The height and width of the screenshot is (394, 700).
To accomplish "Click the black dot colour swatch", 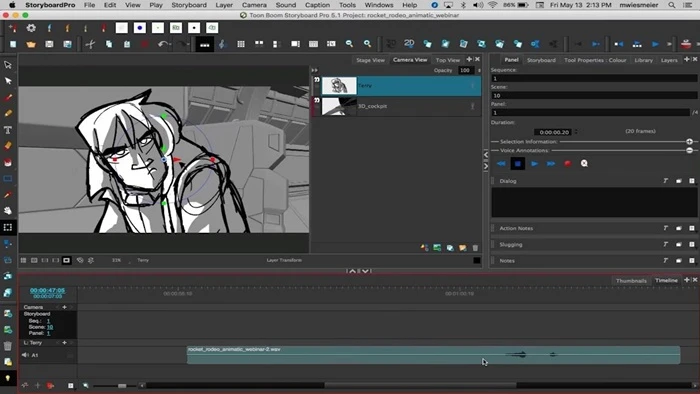I will tap(194, 28).
